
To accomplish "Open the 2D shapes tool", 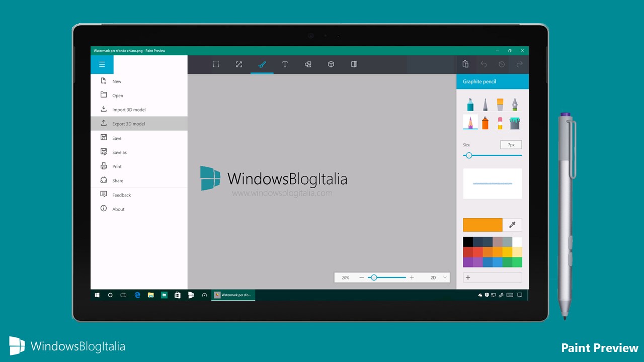I will point(308,64).
